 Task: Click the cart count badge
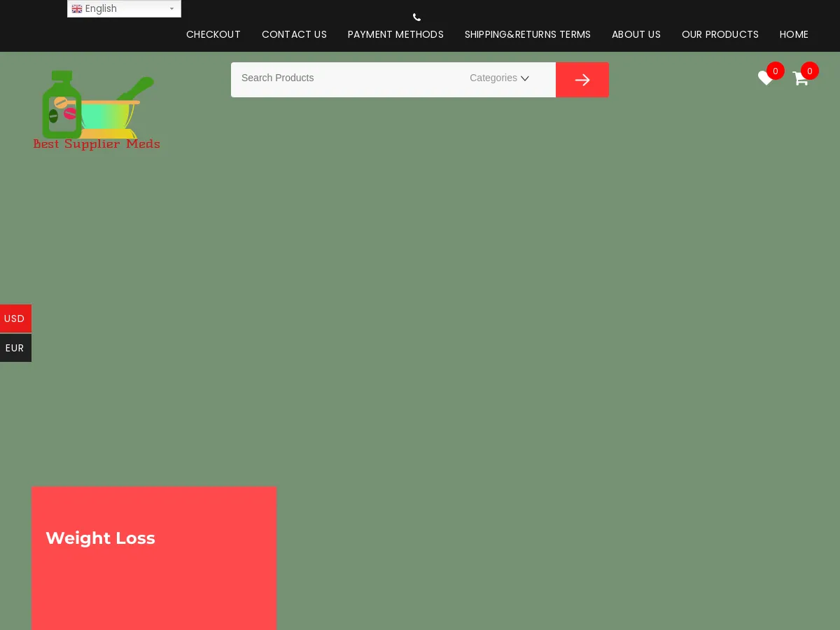[809, 71]
